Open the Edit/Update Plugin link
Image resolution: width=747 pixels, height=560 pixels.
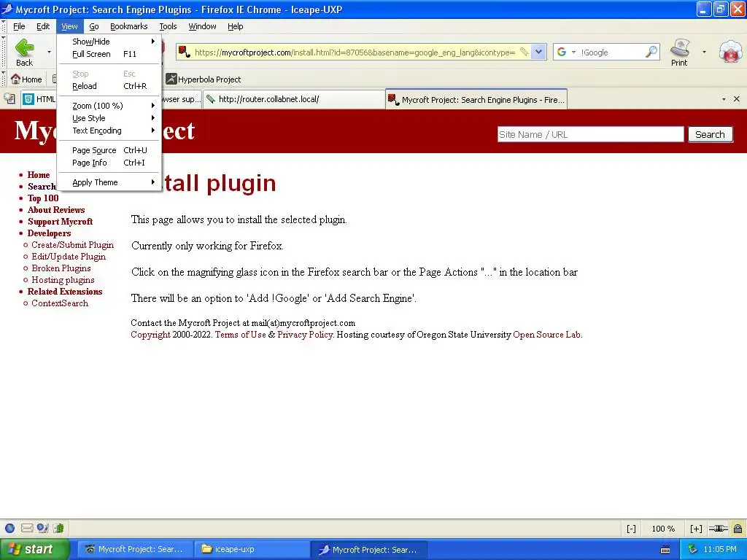(69, 256)
